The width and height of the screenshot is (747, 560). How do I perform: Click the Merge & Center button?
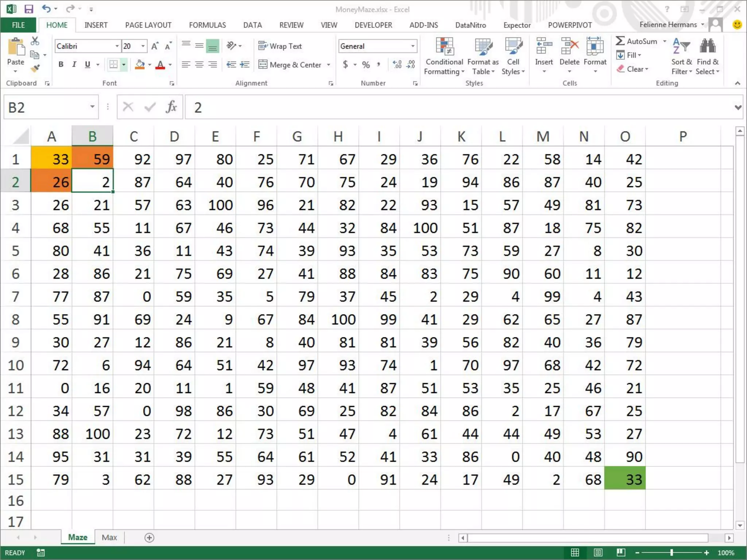(x=290, y=65)
